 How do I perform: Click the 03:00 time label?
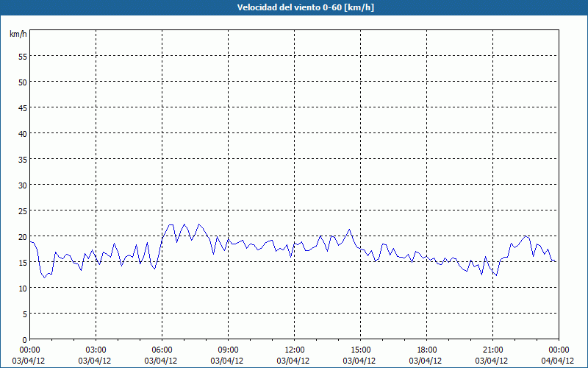click(x=96, y=350)
